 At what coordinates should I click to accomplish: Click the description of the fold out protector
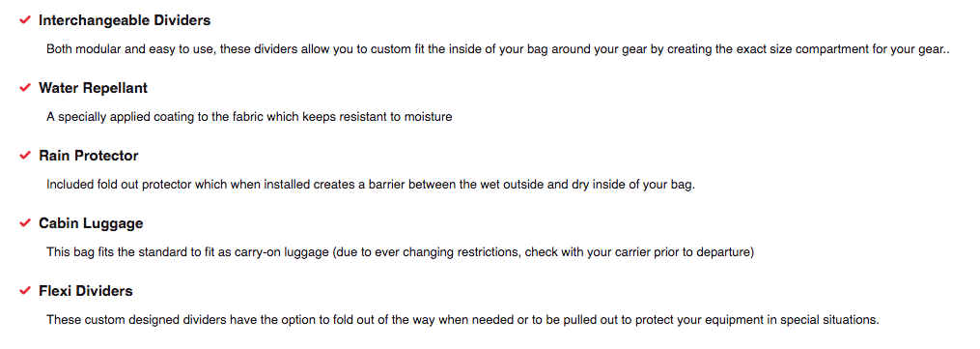click(371, 185)
